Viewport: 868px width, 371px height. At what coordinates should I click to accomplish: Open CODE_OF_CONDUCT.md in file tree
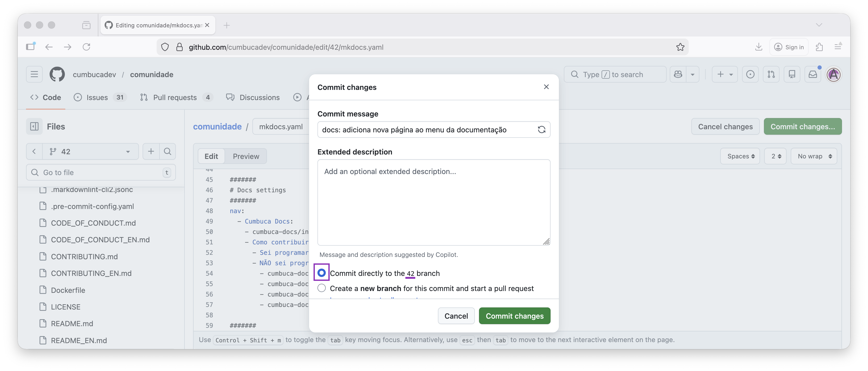pos(93,223)
